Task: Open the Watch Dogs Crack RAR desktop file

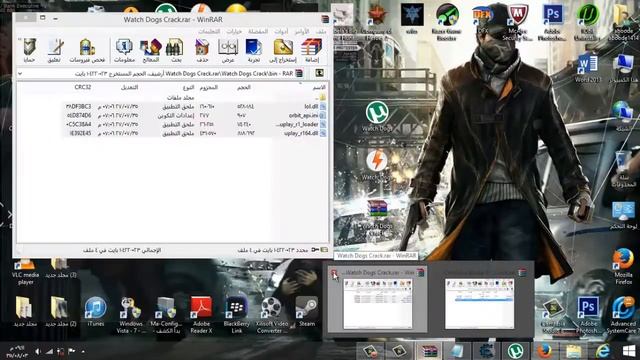Action: coord(377,218)
